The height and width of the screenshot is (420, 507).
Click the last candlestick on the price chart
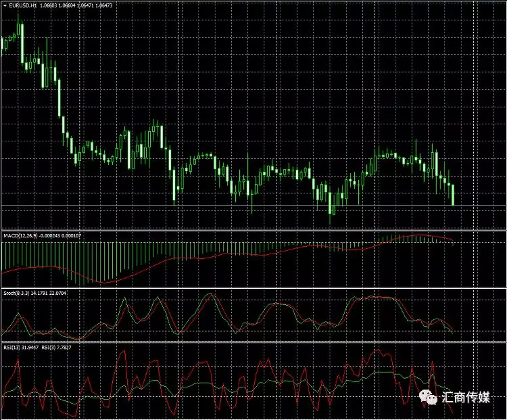452,194
